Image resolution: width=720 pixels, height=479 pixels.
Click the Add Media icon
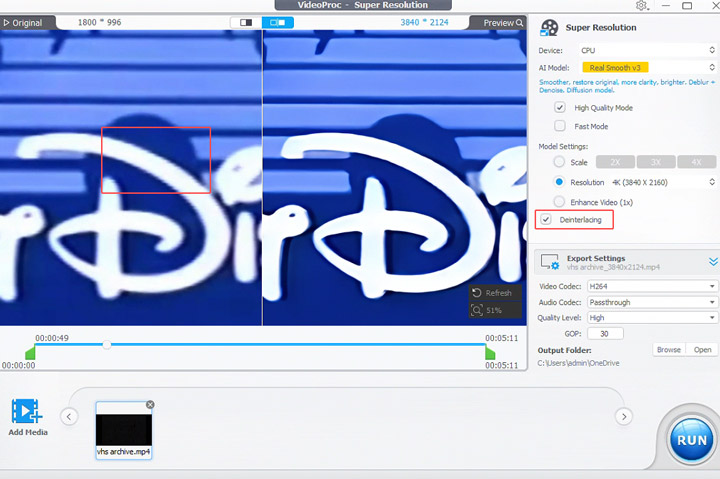[x=27, y=411]
